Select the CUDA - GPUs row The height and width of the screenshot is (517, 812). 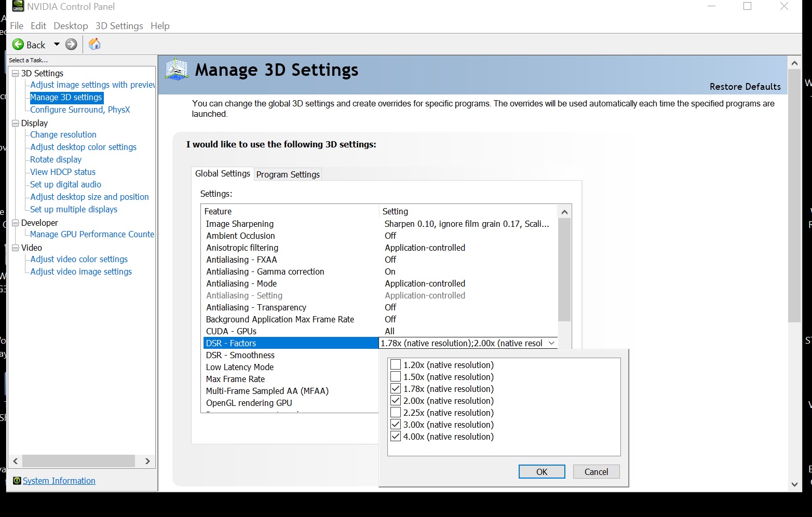point(381,331)
